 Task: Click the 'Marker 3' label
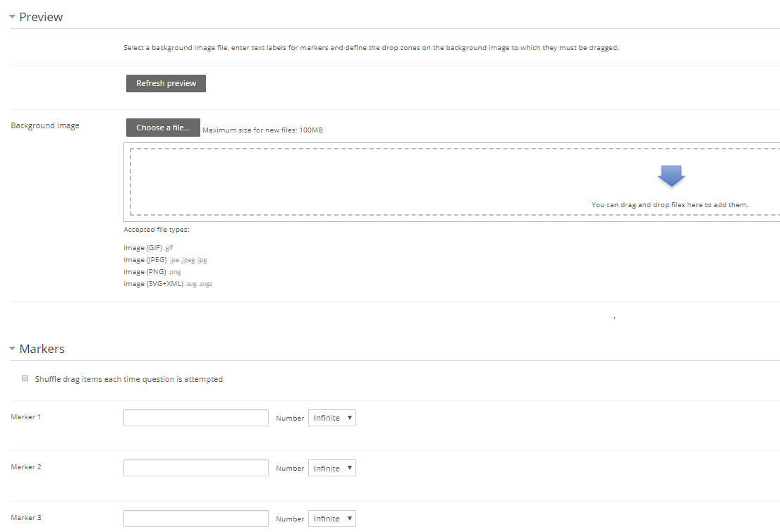pyautogui.click(x=26, y=518)
